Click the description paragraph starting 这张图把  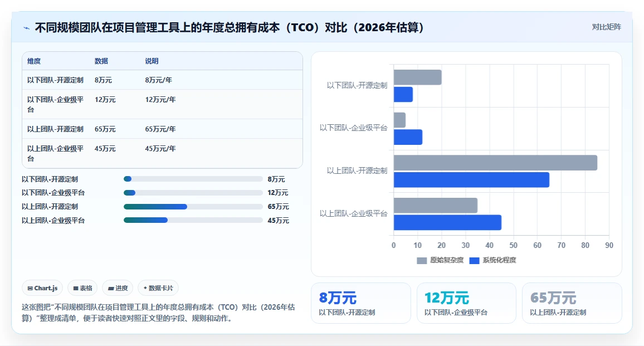click(x=158, y=313)
